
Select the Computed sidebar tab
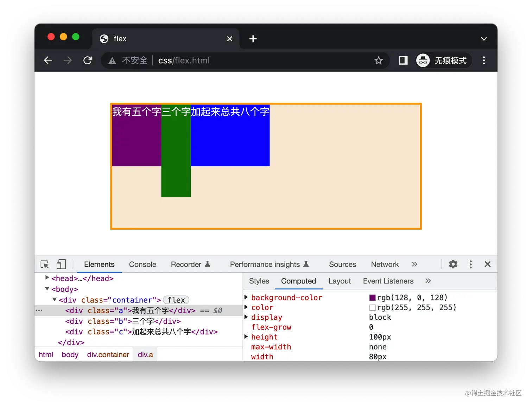pyautogui.click(x=298, y=281)
